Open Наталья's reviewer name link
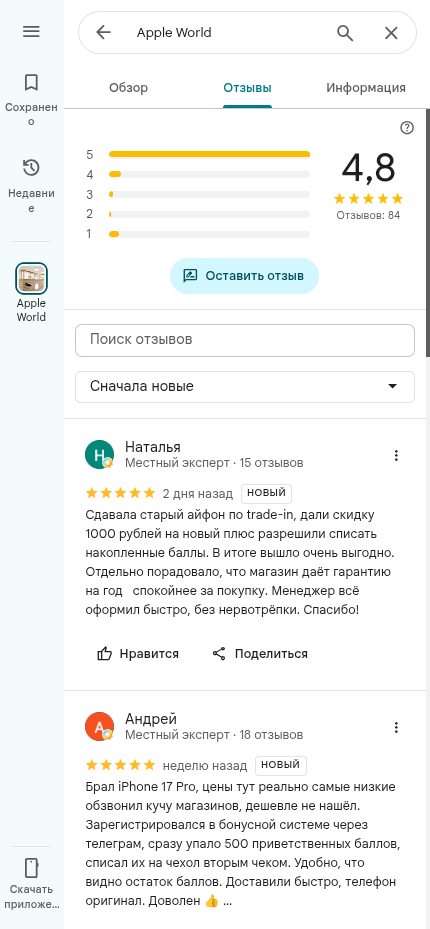The image size is (430, 929). click(x=153, y=447)
